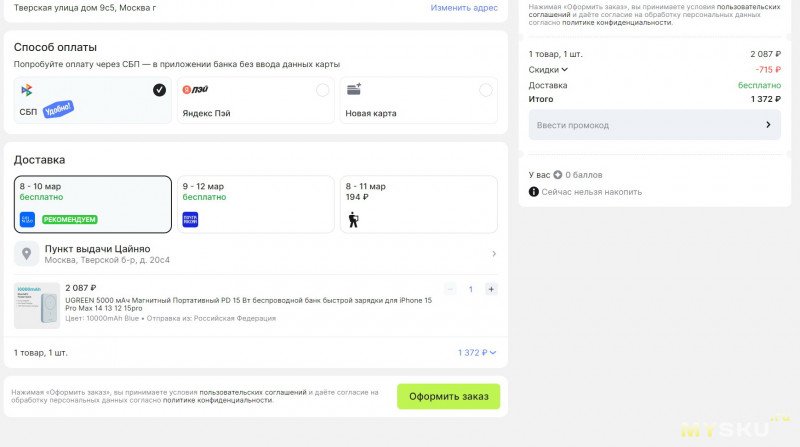Expand the 1 372 ₽ total price dropdown
The height and width of the screenshot is (447, 800).
click(x=477, y=353)
